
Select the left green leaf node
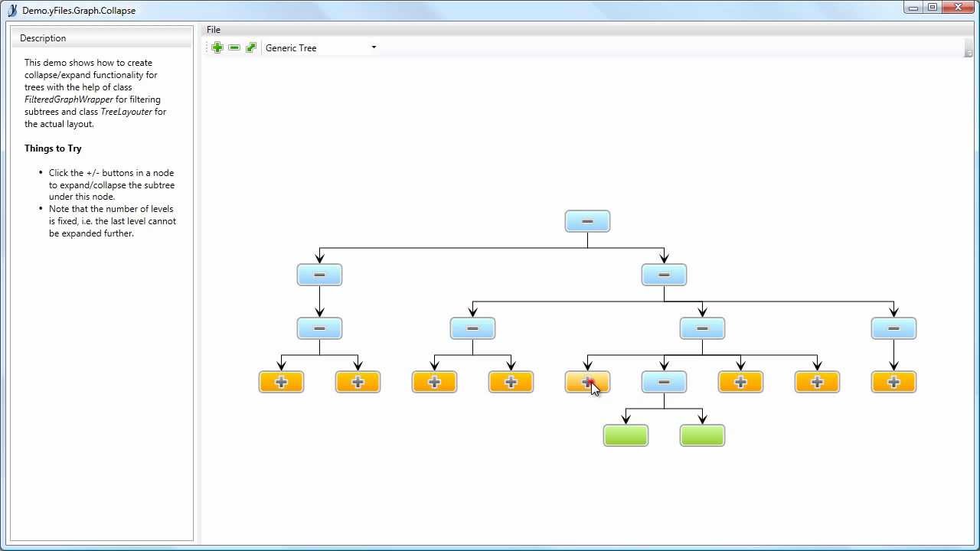click(626, 435)
